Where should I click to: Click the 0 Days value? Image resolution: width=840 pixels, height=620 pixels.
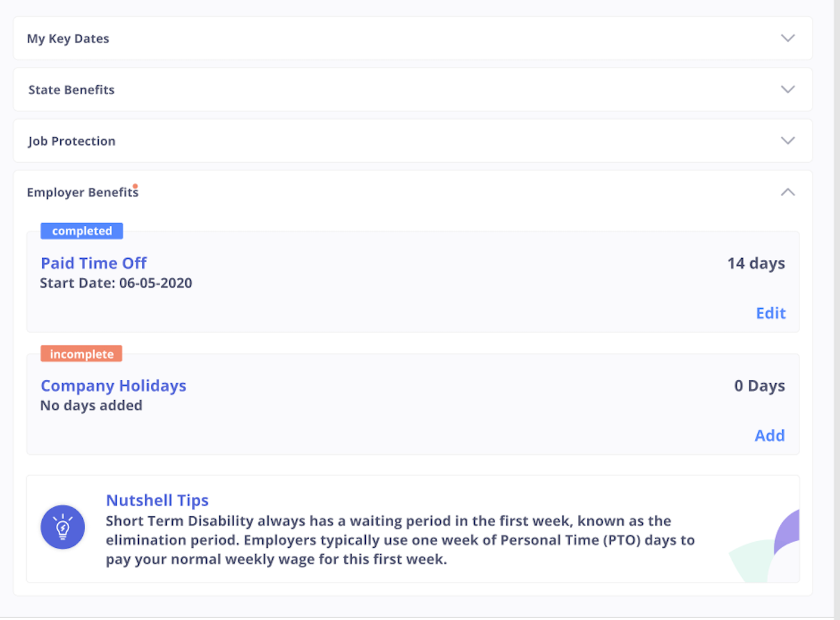[x=759, y=386]
